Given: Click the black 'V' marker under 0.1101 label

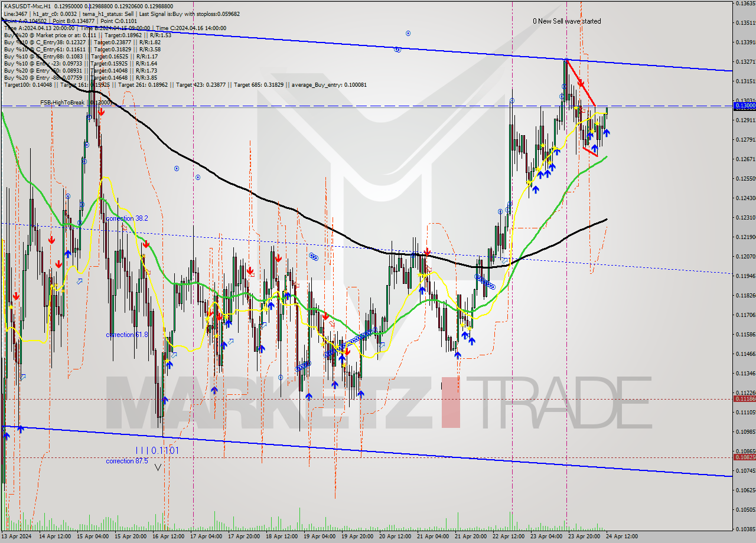Looking at the screenshot, I should pos(158,467).
